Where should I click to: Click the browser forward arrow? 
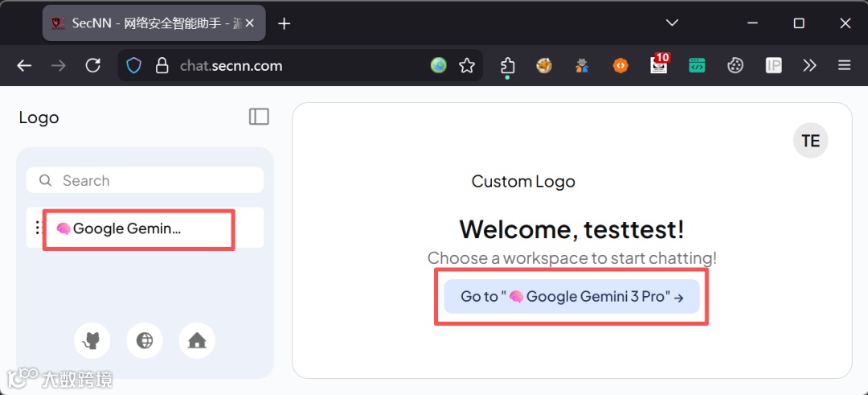point(58,66)
